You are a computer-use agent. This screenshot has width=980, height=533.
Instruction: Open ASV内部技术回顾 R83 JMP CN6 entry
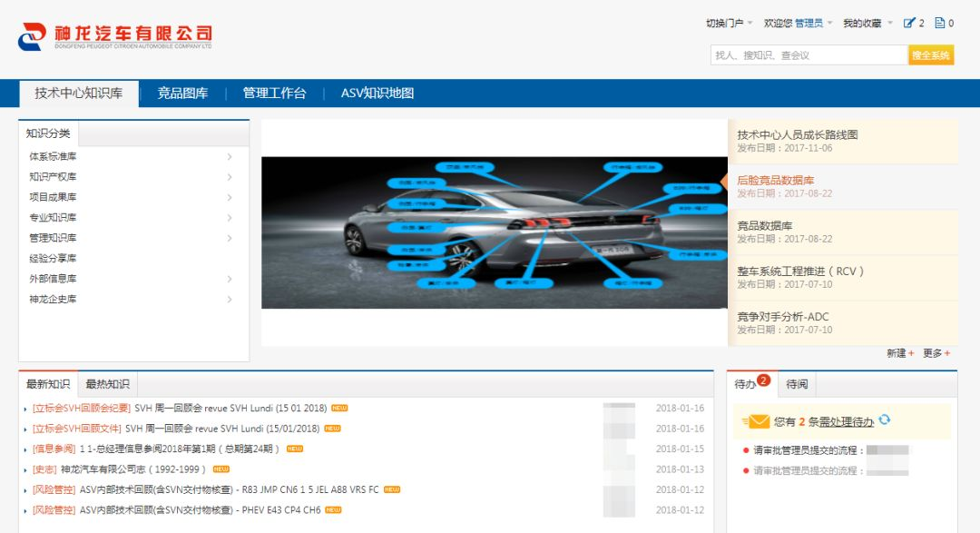tap(230, 489)
